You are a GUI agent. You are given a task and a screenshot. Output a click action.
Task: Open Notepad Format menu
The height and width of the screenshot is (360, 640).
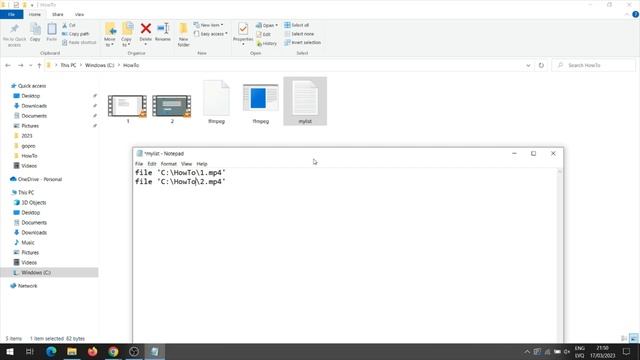tap(169, 164)
